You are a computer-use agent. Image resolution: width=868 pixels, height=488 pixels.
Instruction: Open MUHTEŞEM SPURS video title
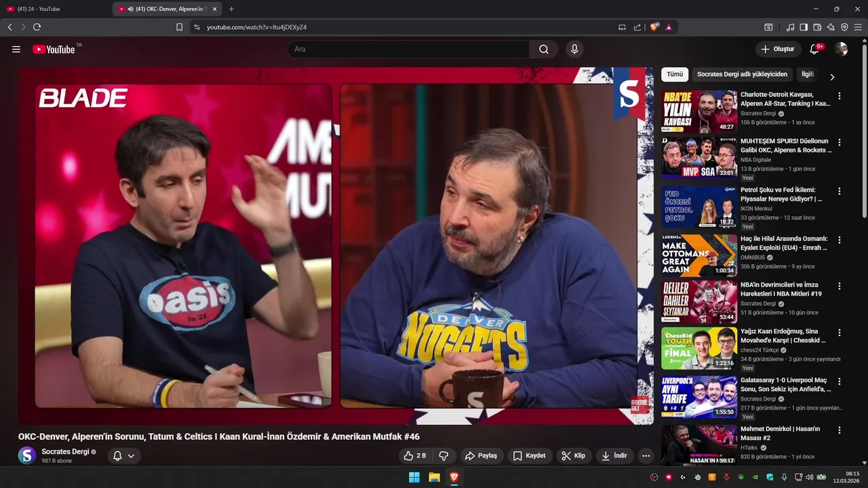click(x=786, y=146)
